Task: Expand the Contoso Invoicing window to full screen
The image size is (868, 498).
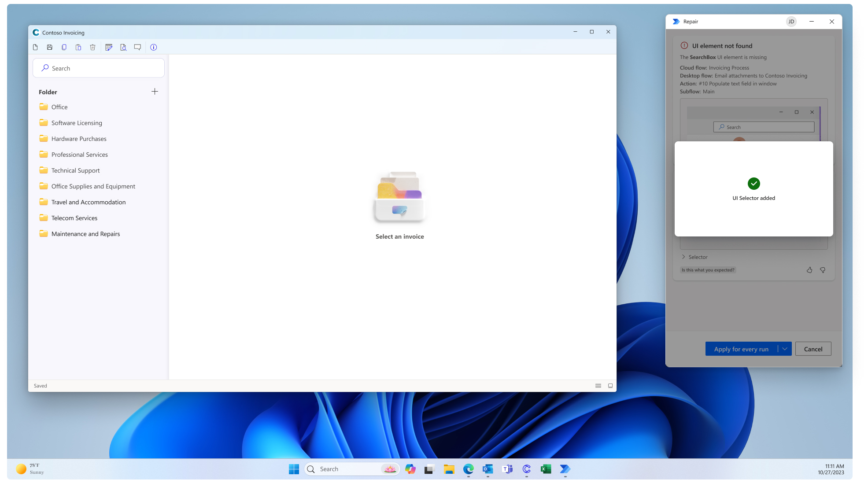Action: (592, 32)
